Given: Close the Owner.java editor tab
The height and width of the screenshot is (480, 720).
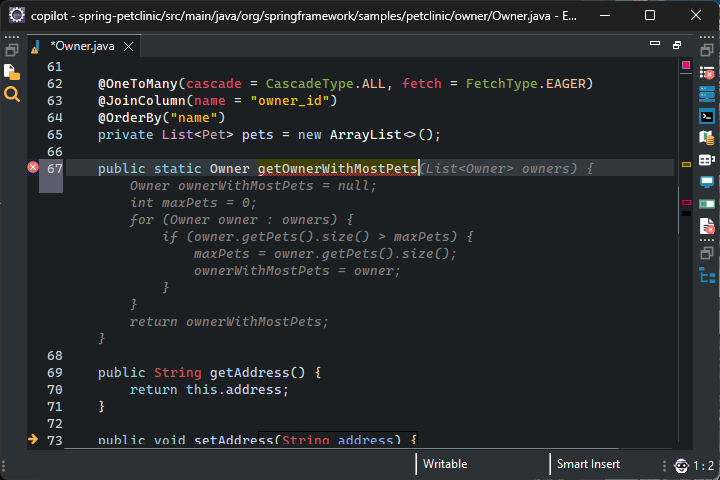Looking at the screenshot, I should tap(129, 46).
